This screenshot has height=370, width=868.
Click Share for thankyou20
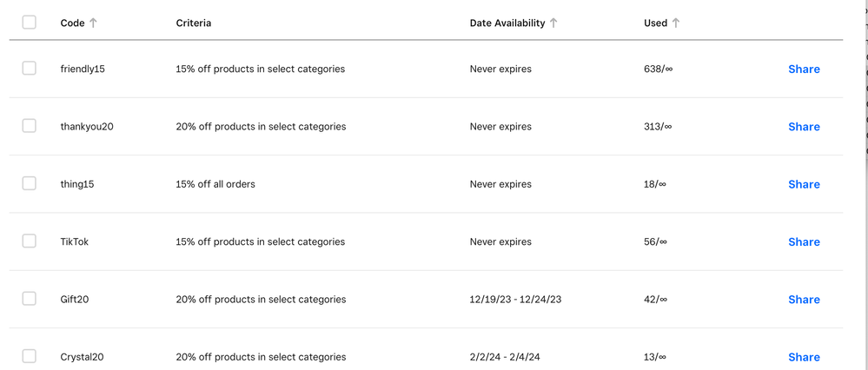click(804, 127)
